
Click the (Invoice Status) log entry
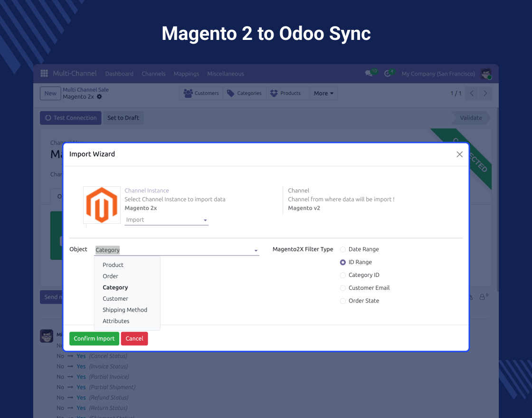click(109, 366)
